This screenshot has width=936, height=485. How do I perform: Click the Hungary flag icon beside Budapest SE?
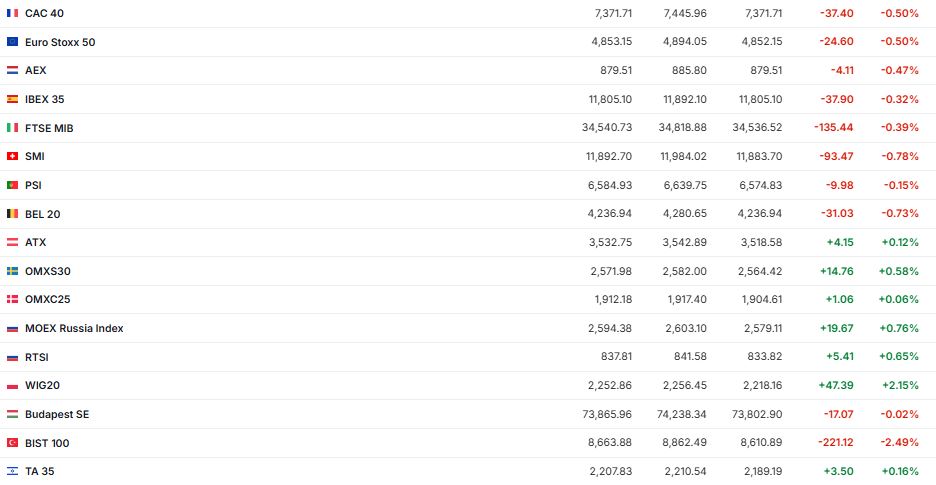coord(12,414)
